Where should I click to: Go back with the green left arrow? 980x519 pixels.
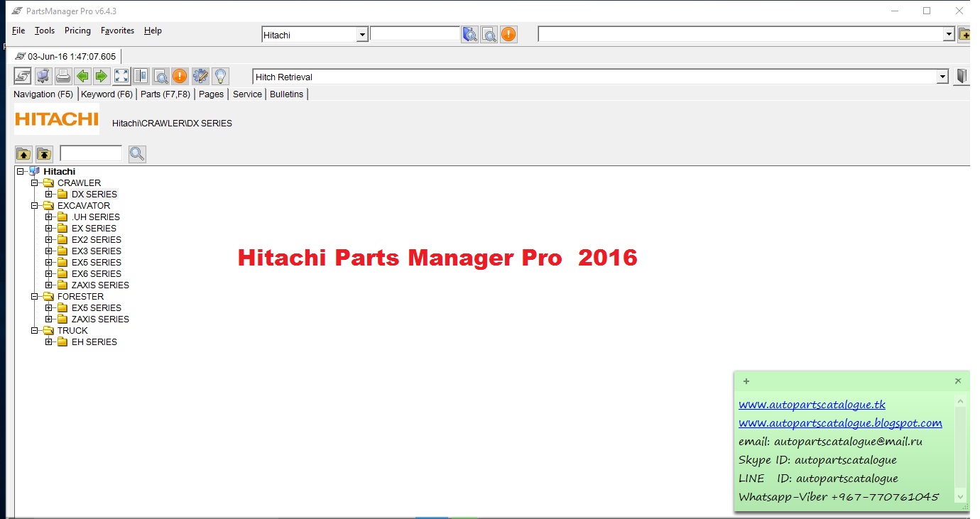(x=82, y=76)
